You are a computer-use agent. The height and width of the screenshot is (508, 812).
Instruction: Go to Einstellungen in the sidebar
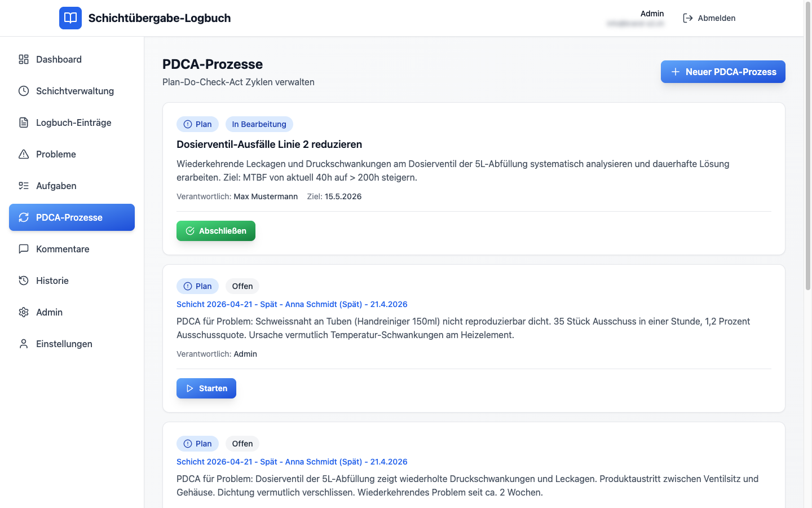[x=64, y=344]
